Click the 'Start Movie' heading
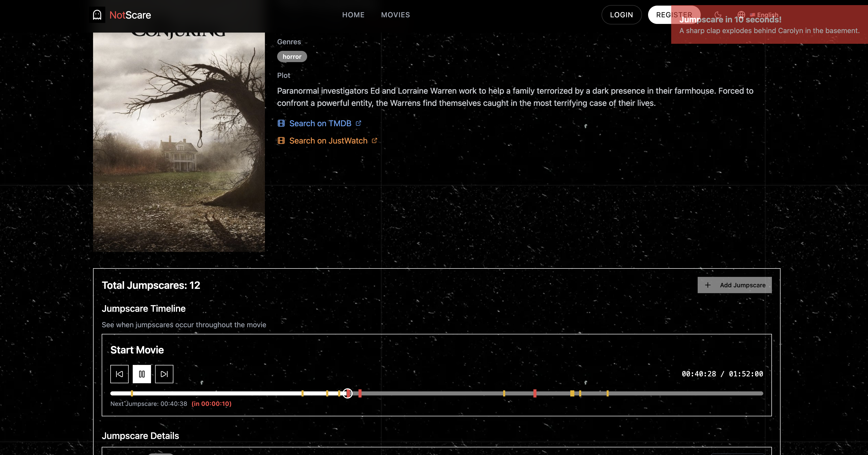The width and height of the screenshot is (868, 455). tap(137, 350)
